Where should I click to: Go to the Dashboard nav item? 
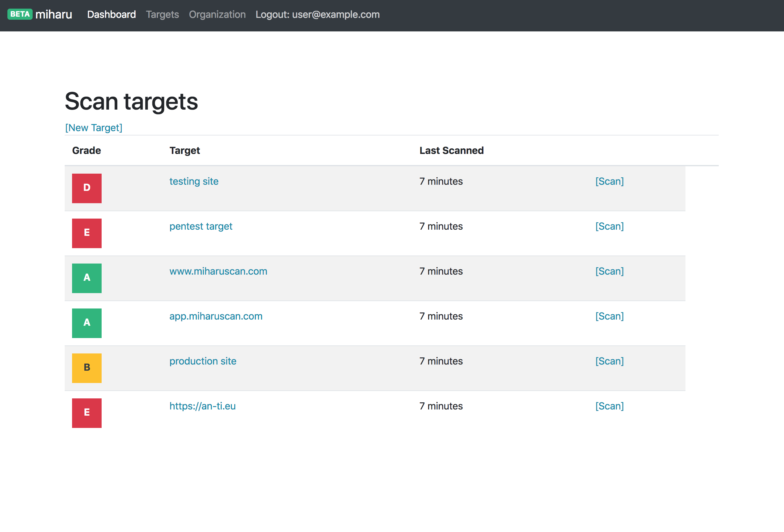pyautogui.click(x=111, y=14)
